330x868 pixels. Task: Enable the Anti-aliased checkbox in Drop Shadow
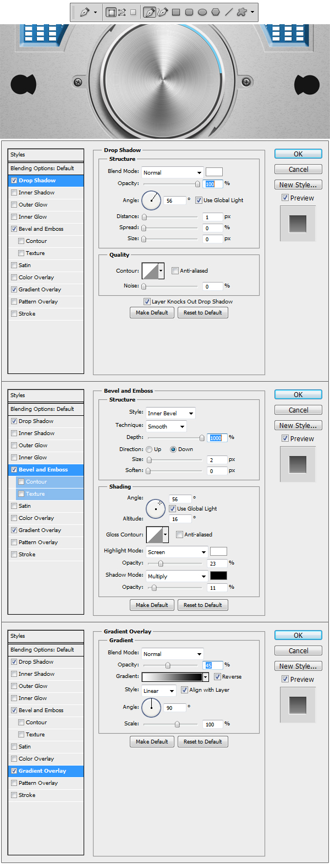tap(175, 271)
